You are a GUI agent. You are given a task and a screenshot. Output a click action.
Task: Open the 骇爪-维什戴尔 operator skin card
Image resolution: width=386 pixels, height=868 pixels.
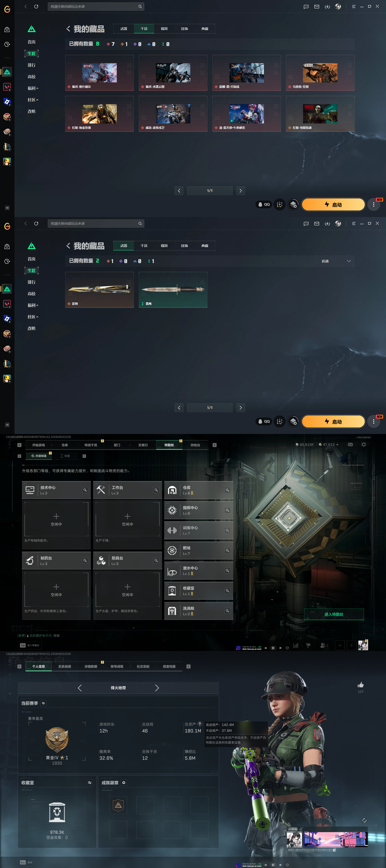click(99, 73)
